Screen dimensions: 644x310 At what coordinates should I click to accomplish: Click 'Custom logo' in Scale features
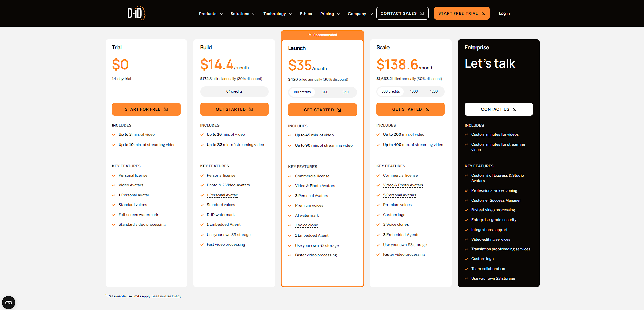tap(394, 215)
